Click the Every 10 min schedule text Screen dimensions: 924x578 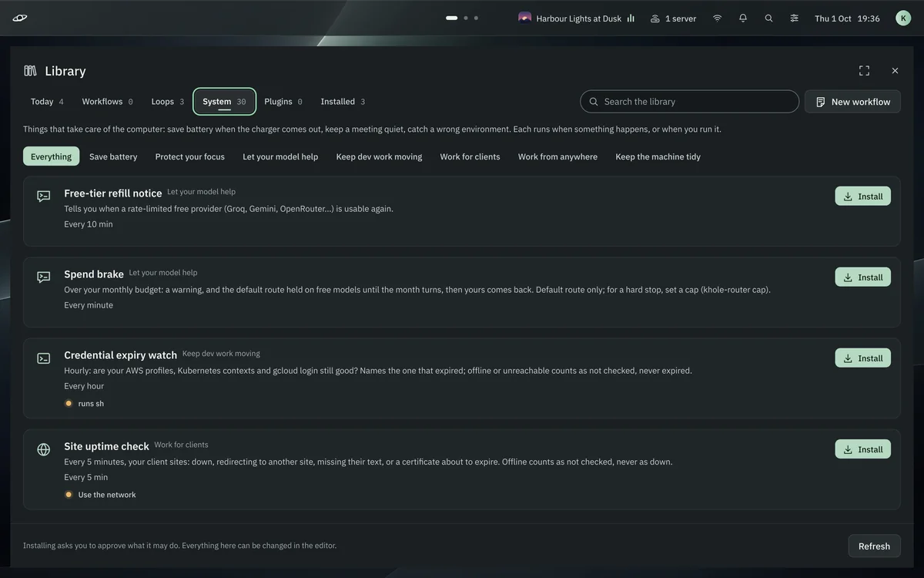89,224
